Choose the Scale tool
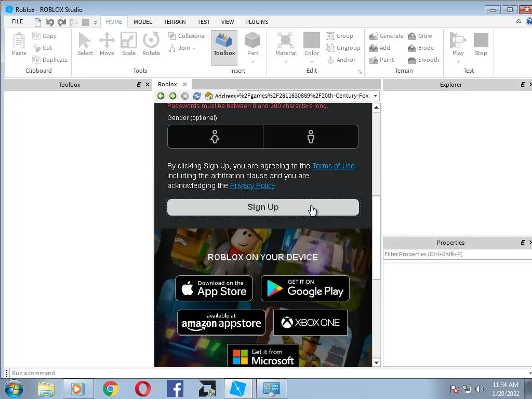Image resolution: width=532 pixels, height=399 pixels. [129, 44]
